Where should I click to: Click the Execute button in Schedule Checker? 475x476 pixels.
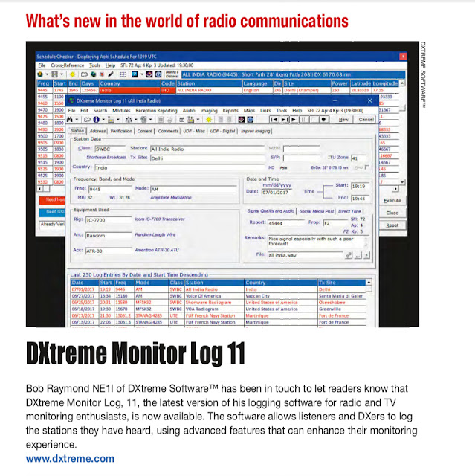tap(392, 201)
